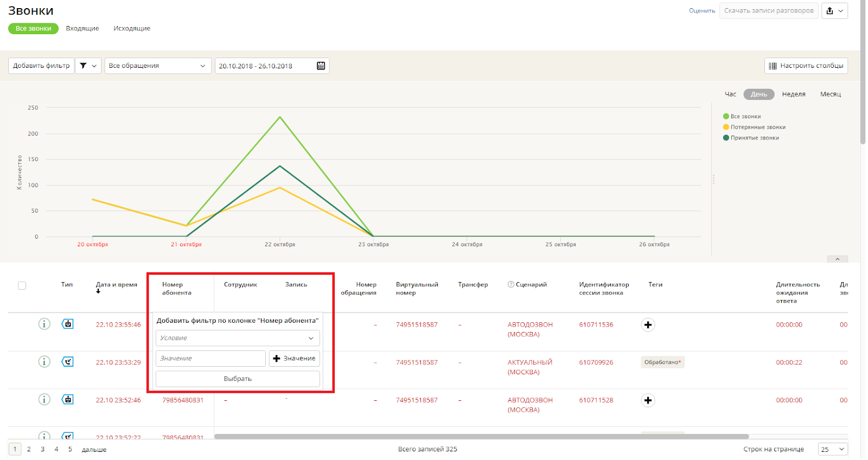Image resolution: width=868 pixels, height=460 pixels.
Task: Click the call type icon in the 23:52:46 row
Action: point(67,399)
